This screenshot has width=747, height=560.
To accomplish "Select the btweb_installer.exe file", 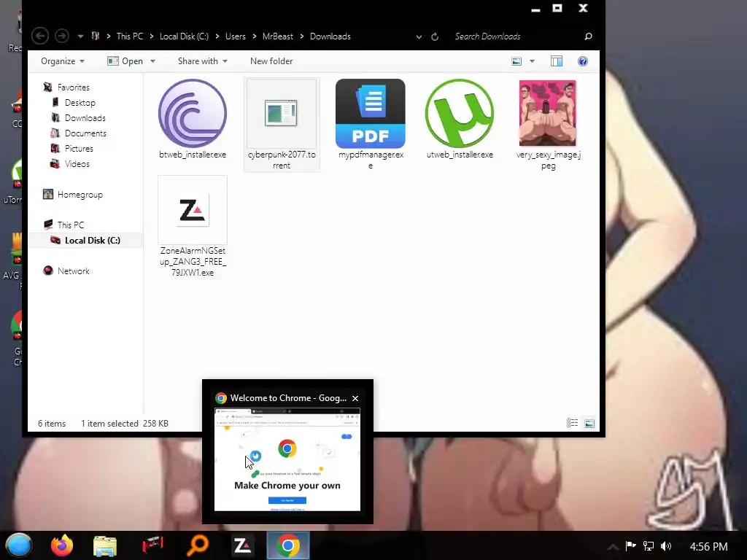I will tap(193, 119).
